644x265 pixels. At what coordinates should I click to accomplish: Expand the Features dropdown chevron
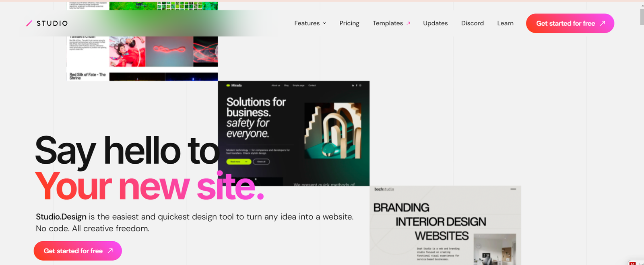(x=324, y=23)
